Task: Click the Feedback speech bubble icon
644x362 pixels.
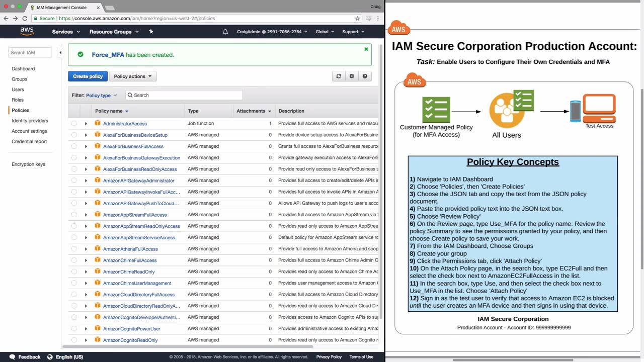Action: pyautogui.click(x=11, y=357)
